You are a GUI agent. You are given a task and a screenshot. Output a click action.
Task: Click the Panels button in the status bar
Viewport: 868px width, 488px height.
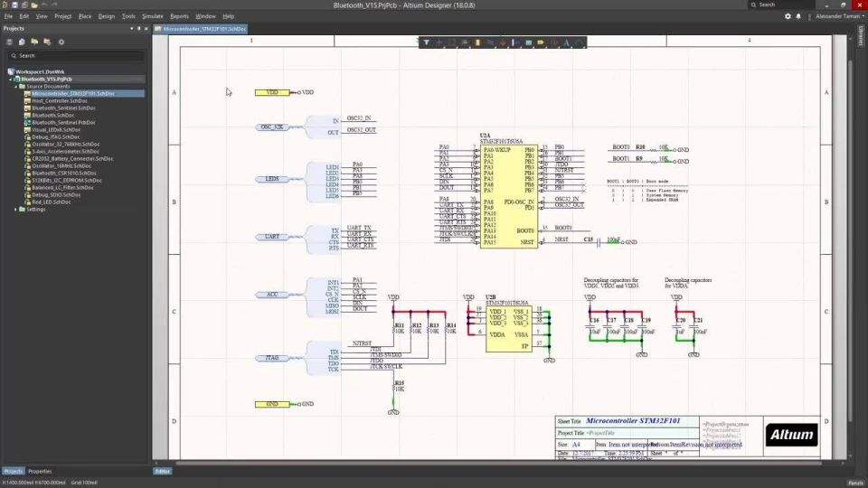pyautogui.click(x=855, y=483)
